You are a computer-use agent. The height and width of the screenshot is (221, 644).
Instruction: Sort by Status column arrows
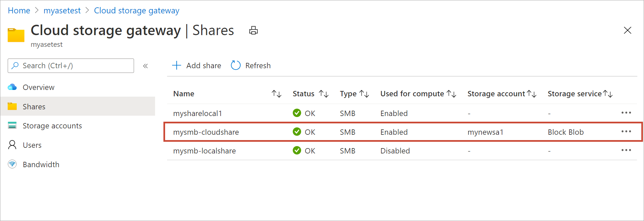click(x=324, y=94)
